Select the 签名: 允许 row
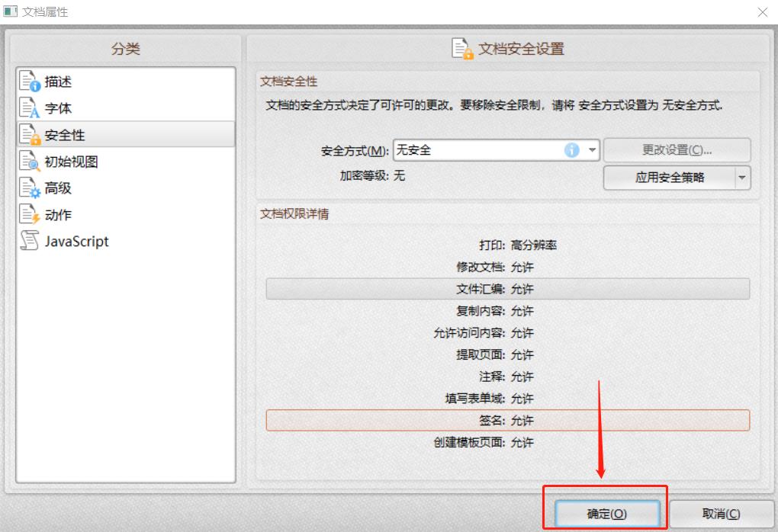The width and height of the screenshot is (778, 532). (507, 420)
